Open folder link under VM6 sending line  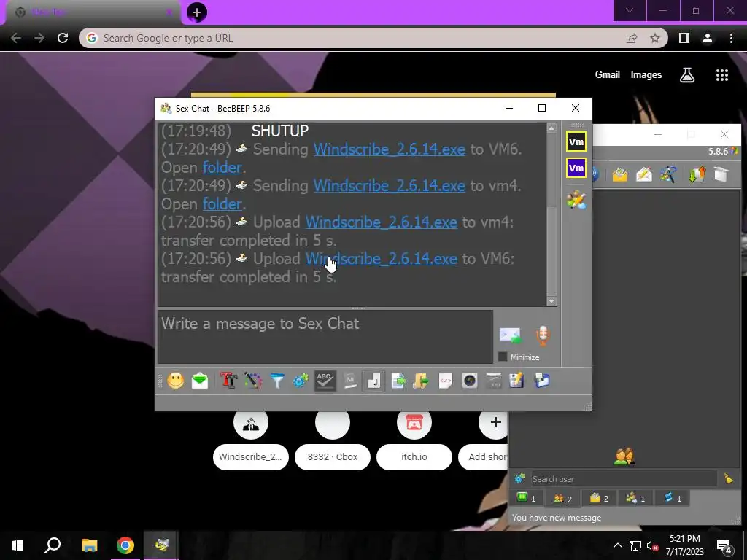coord(222,167)
